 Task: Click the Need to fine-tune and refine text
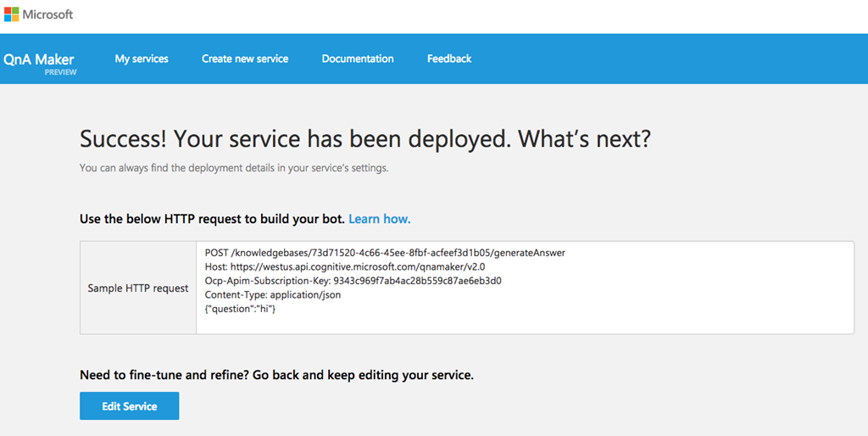pos(277,375)
